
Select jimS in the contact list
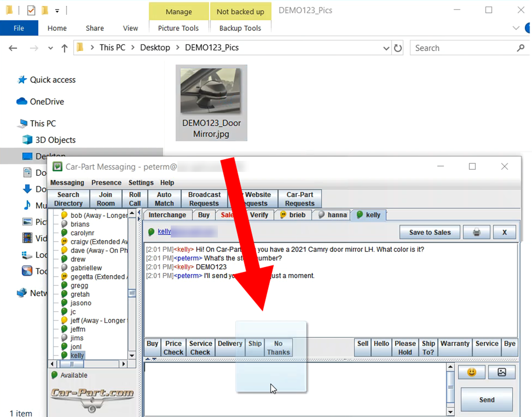click(x=77, y=338)
